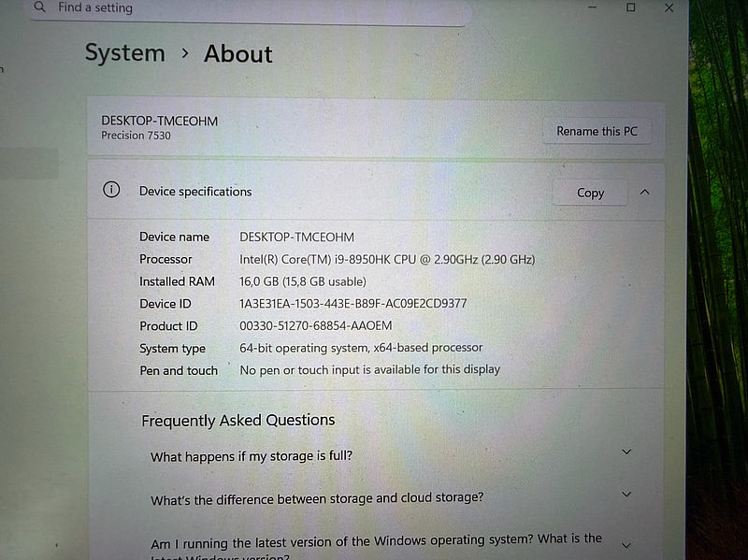The height and width of the screenshot is (560, 748).
Task: Click the search magnifier icon
Action: 39,7
